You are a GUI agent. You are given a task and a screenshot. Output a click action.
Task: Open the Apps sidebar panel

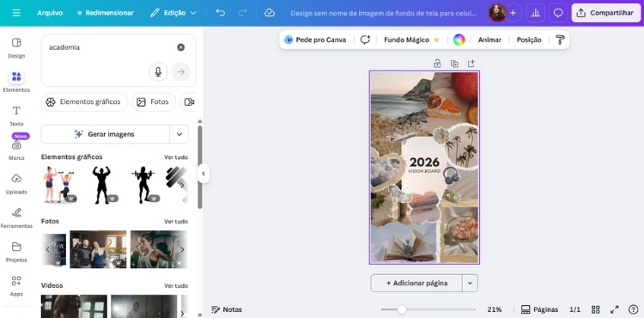16,286
